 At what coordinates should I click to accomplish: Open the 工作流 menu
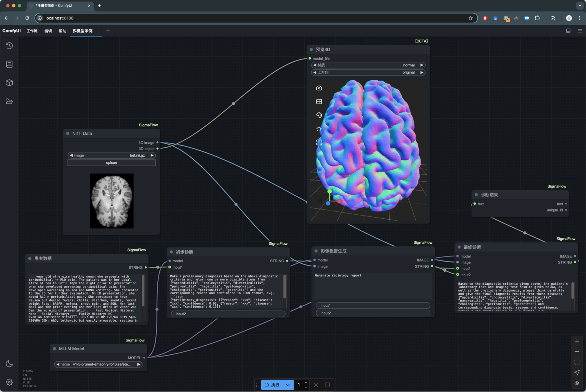[x=32, y=31]
